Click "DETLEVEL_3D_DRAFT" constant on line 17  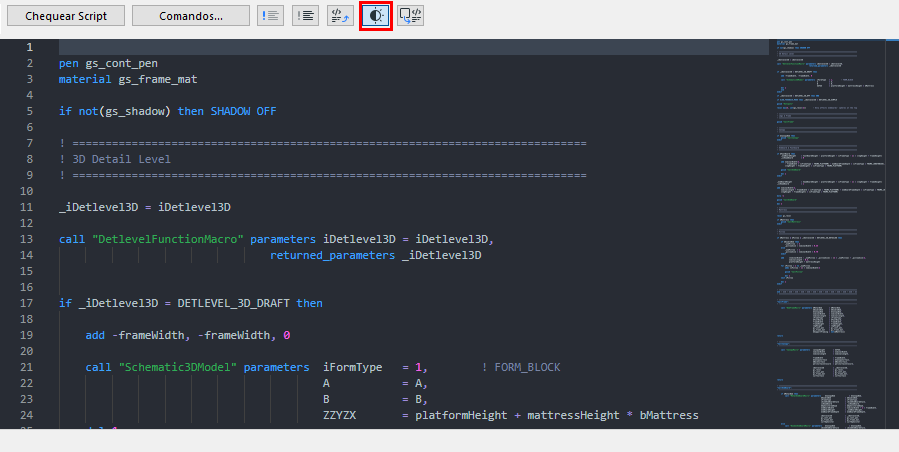tap(233, 303)
